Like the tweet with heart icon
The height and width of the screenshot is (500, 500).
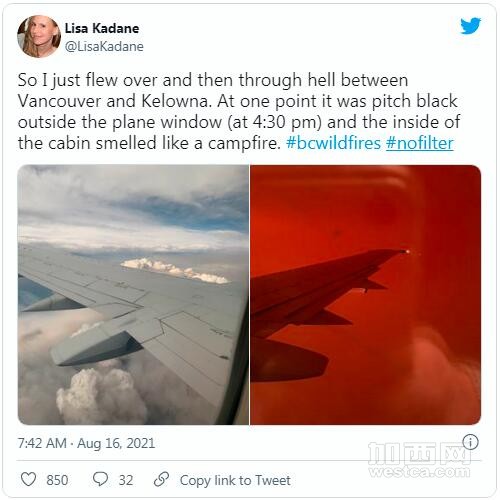(28, 480)
